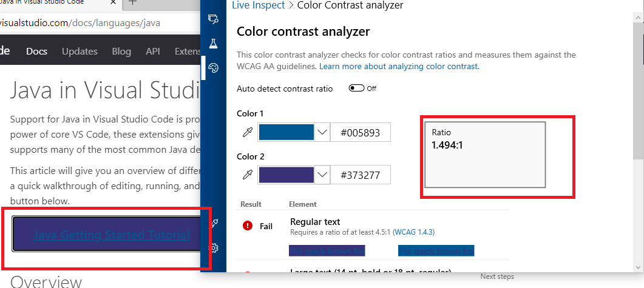The height and width of the screenshot is (288, 644).
Task: Open Live Inspect mode in sidebar
Action: 213,18
